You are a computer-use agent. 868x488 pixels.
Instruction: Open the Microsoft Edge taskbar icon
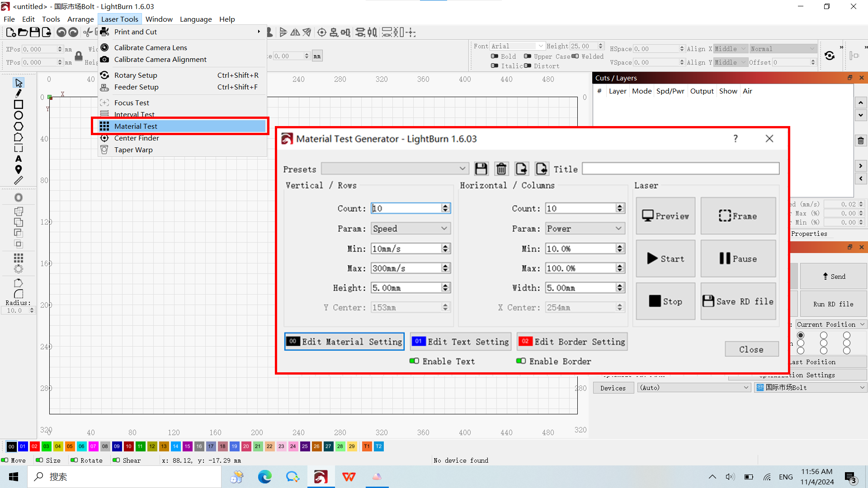click(x=265, y=477)
